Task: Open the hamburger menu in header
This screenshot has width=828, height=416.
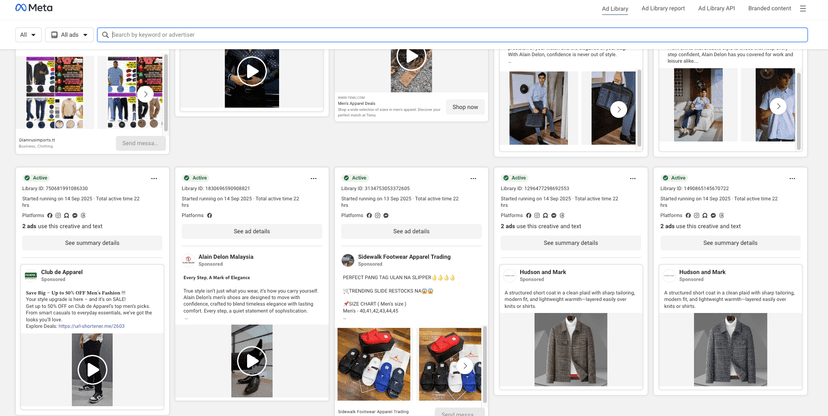Action: pos(802,9)
